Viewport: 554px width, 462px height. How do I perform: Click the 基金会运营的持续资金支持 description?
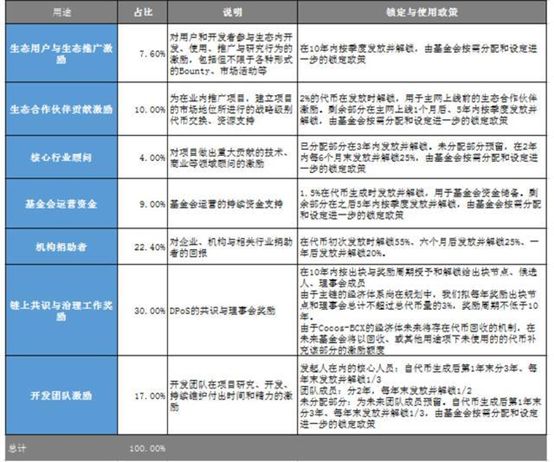pyautogui.click(x=232, y=203)
